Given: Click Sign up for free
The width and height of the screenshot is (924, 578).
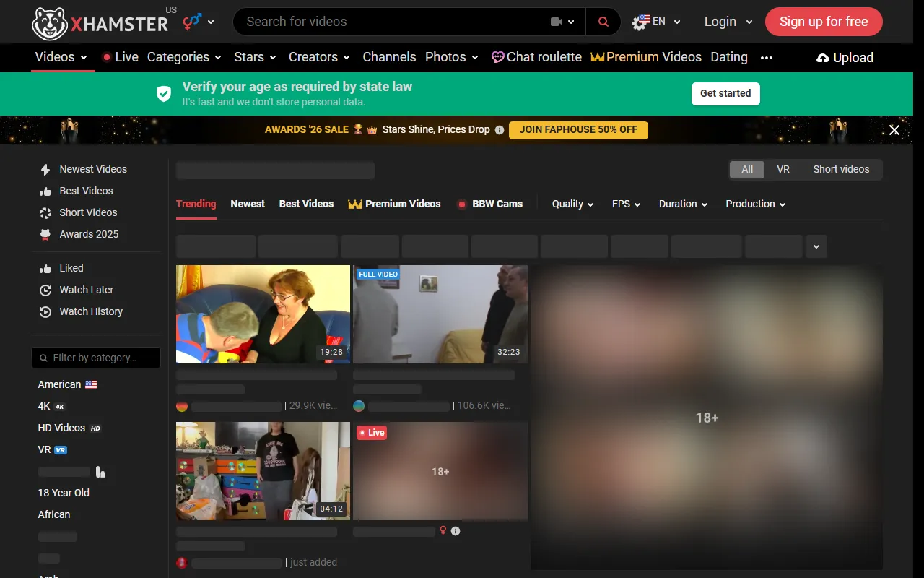Looking at the screenshot, I should tap(824, 22).
